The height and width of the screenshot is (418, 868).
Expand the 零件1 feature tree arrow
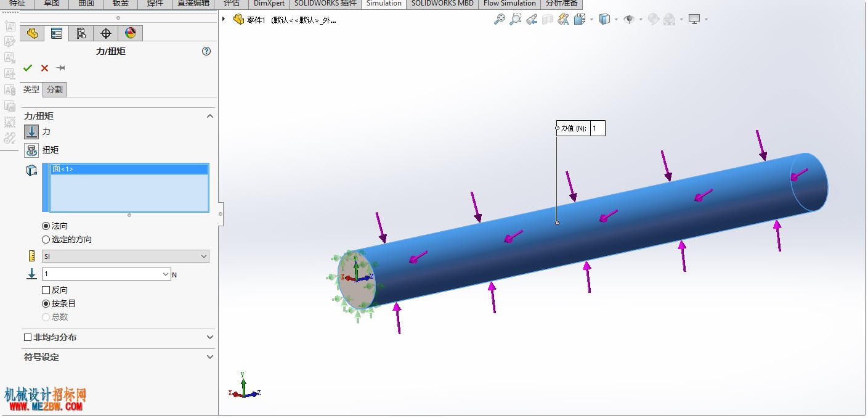click(224, 20)
